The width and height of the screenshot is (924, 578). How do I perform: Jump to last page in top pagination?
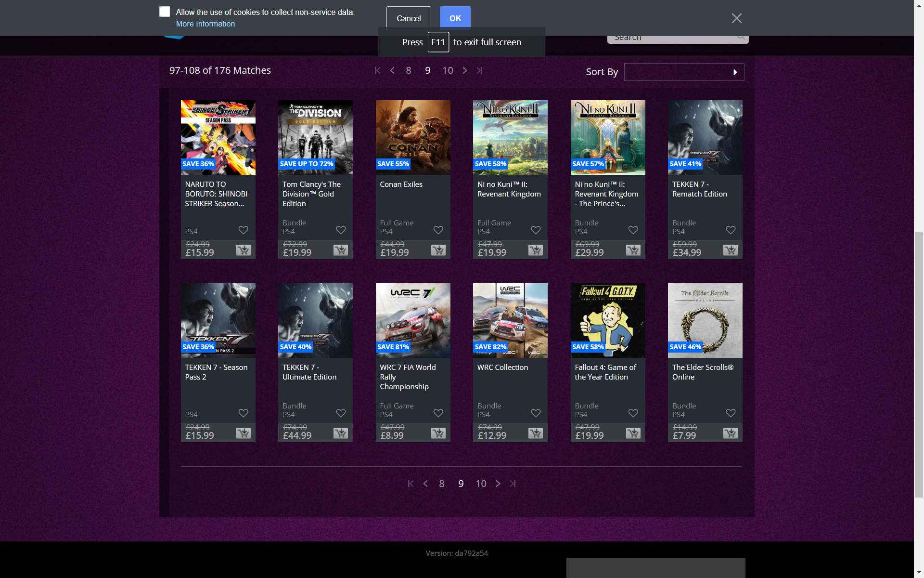click(479, 70)
